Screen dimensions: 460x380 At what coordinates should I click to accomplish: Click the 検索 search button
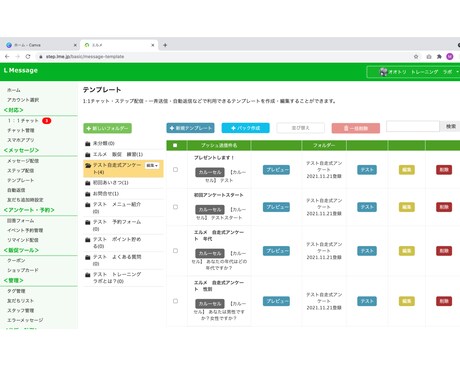click(x=451, y=126)
